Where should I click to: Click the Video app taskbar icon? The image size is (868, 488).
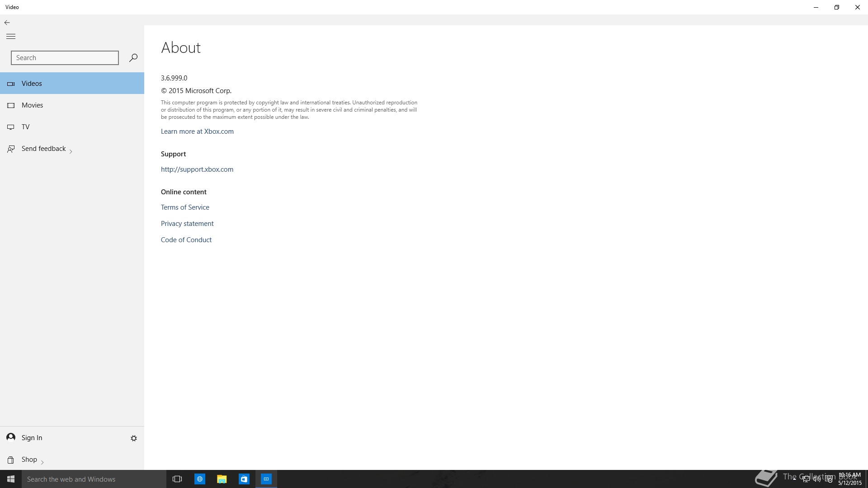tap(266, 479)
